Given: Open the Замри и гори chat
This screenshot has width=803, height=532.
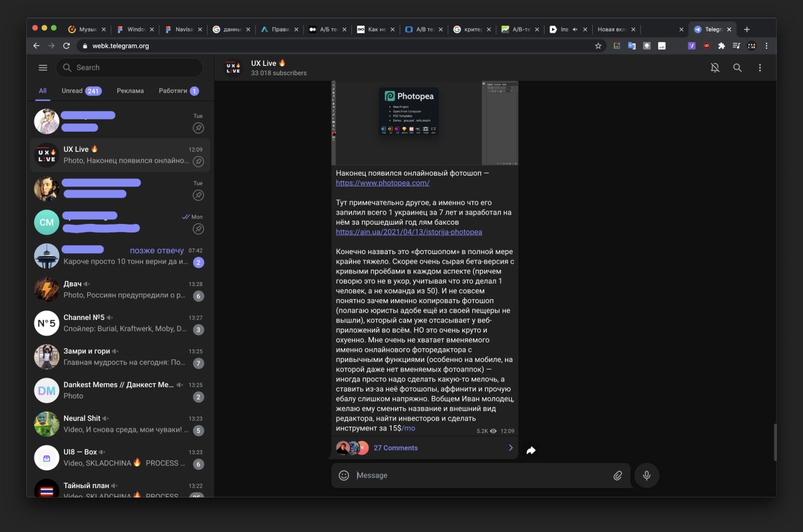Looking at the screenshot, I should click(x=120, y=357).
